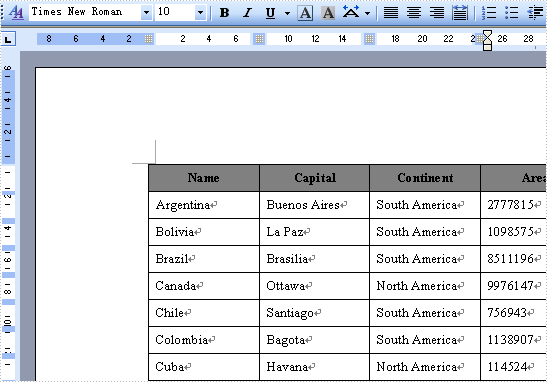This screenshot has height=382, width=547.
Task: Click the Cuba cell
Action: coord(204,367)
